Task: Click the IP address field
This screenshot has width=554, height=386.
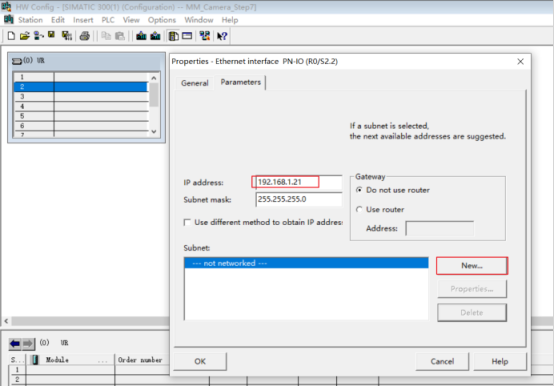Action: pyautogui.click(x=299, y=182)
